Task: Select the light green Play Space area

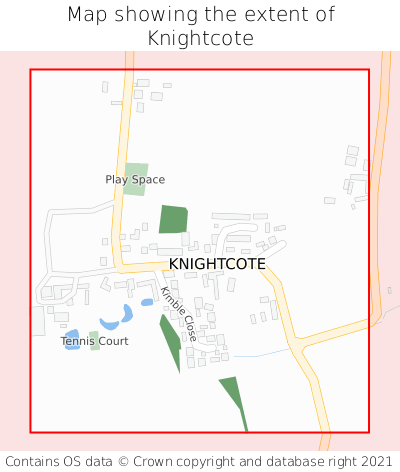Action: pos(136,179)
